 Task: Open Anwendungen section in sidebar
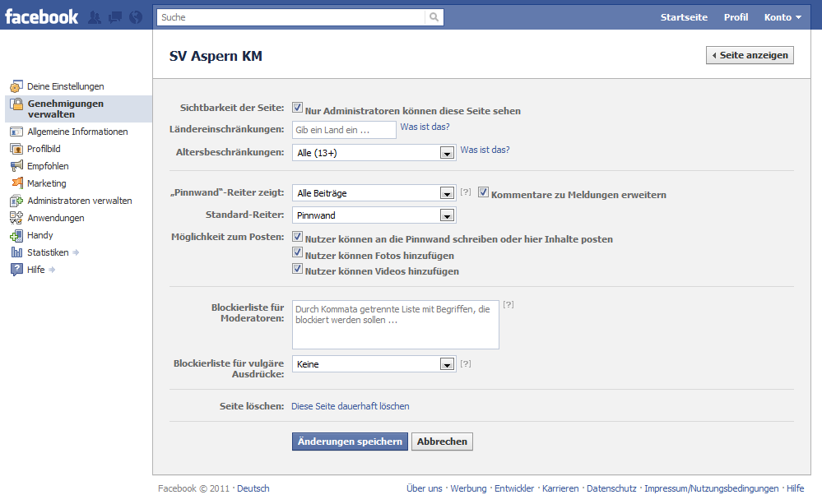(56, 218)
